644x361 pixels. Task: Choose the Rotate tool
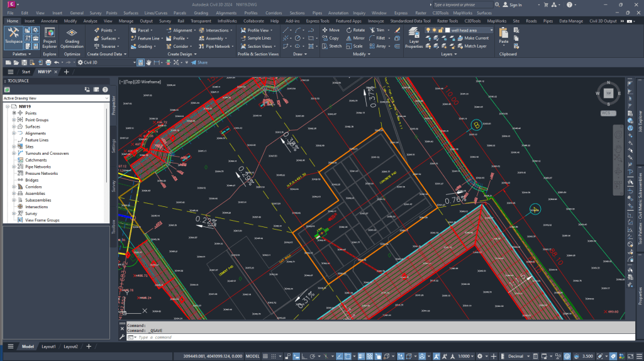(355, 30)
